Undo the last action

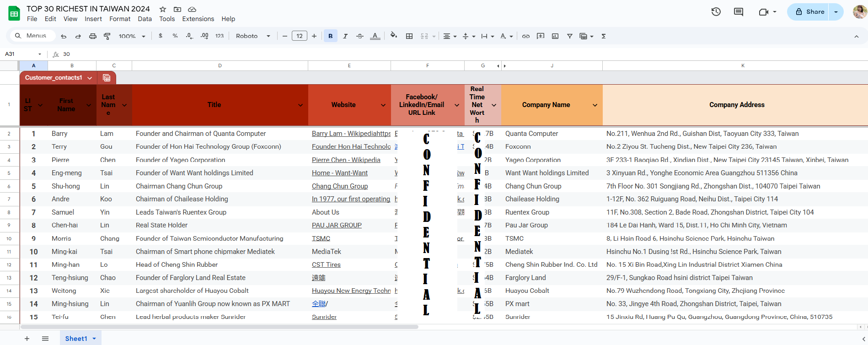[64, 36]
